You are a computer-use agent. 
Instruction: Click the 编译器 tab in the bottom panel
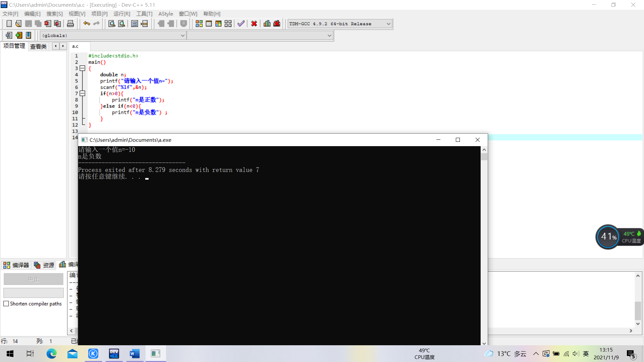(x=17, y=265)
